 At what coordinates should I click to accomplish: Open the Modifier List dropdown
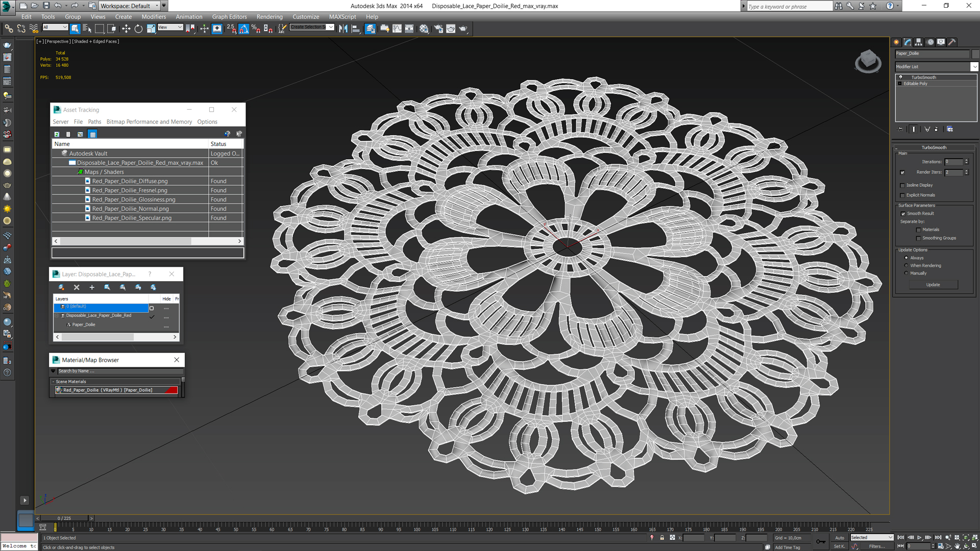(x=974, y=67)
